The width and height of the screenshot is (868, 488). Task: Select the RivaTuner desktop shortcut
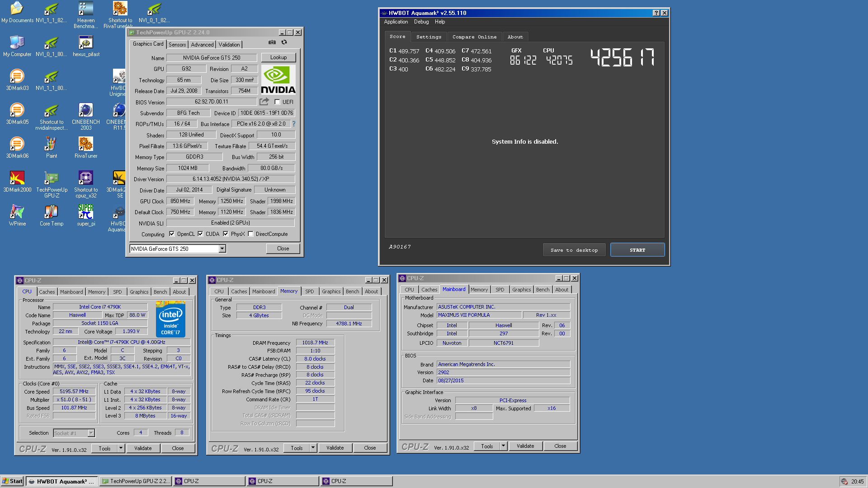(x=86, y=148)
